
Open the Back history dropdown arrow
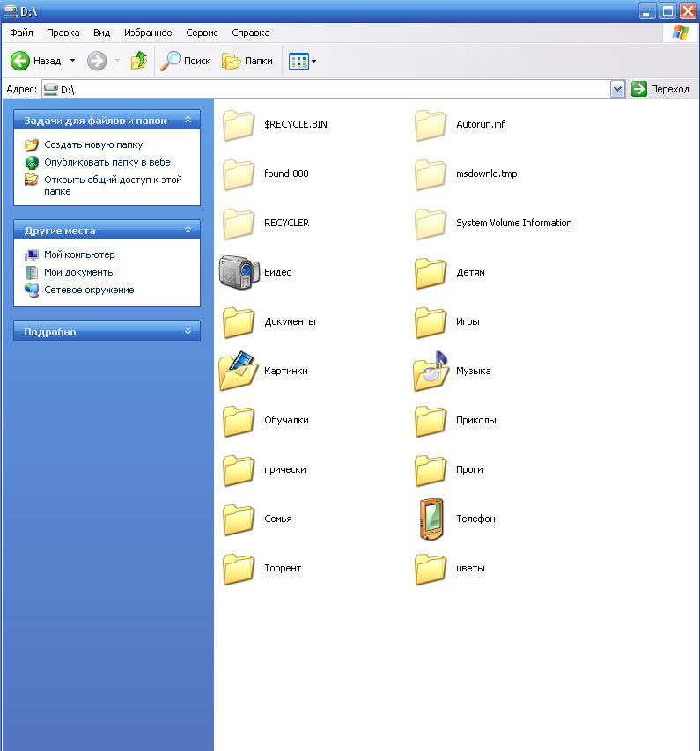pyautogui.click(x=72, y=61)
